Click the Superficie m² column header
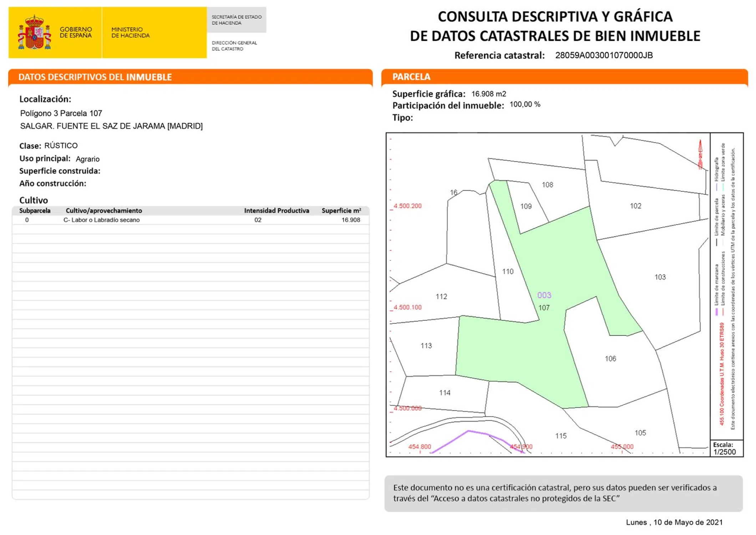The width and height of the screenshot is (756, 535). (x=341, y=211)
